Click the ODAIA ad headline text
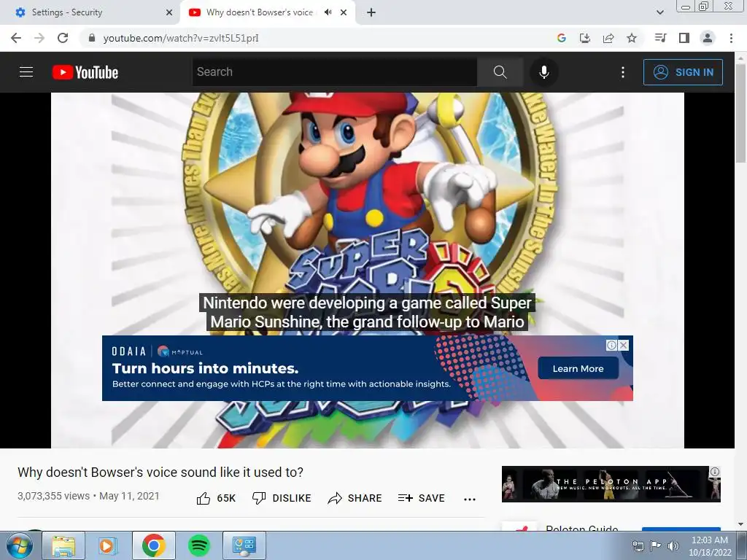 pyautogui.click(x=205, y=368)
